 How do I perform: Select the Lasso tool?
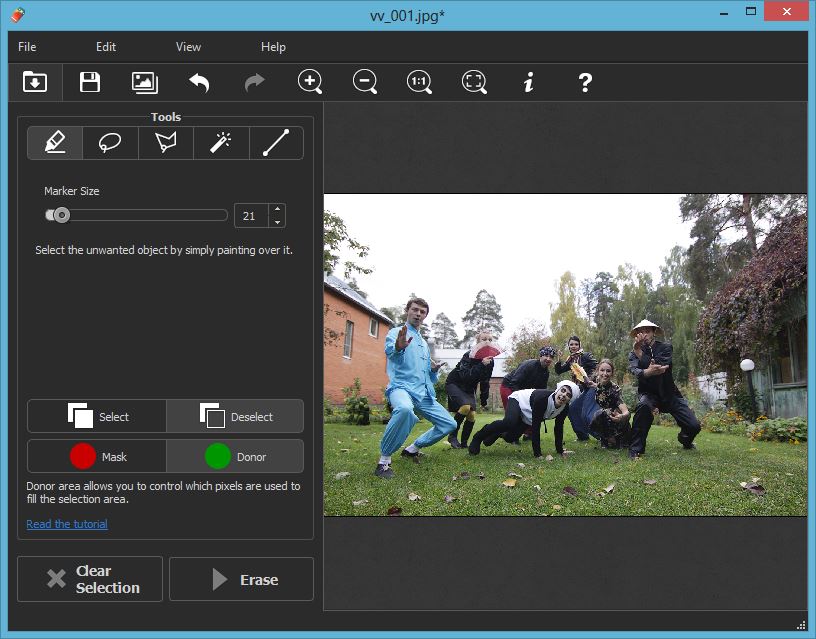click(110, 143)
